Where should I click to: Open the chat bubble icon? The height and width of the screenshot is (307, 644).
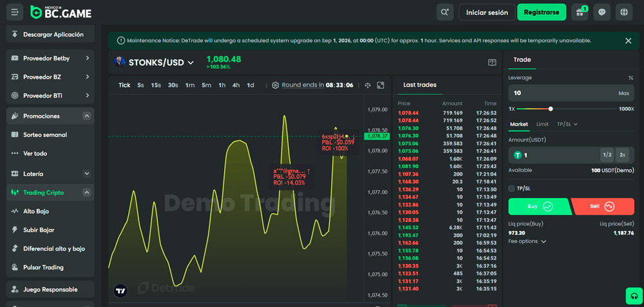(x=602, y=12)
